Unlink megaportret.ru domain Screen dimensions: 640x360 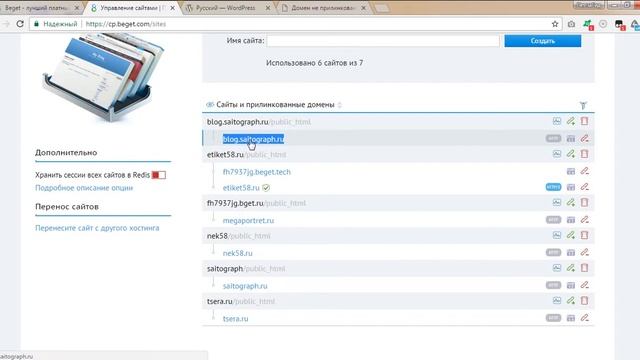(584, 220)
